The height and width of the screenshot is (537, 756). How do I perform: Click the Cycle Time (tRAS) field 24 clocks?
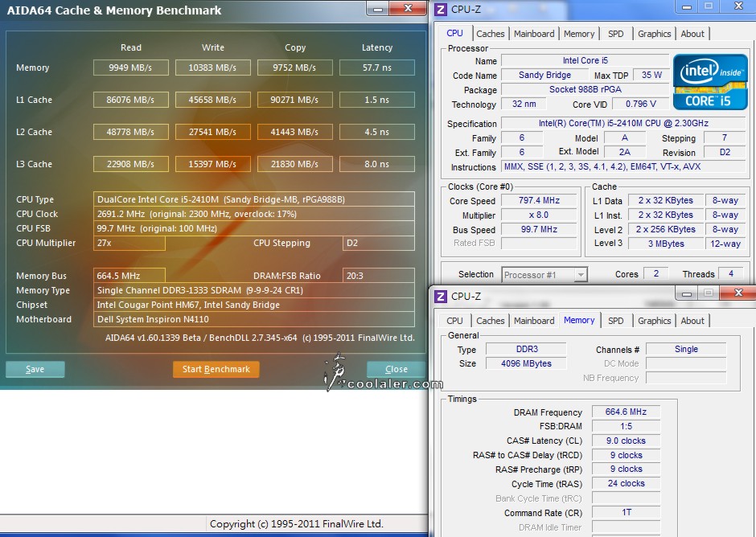pos(626,483)
